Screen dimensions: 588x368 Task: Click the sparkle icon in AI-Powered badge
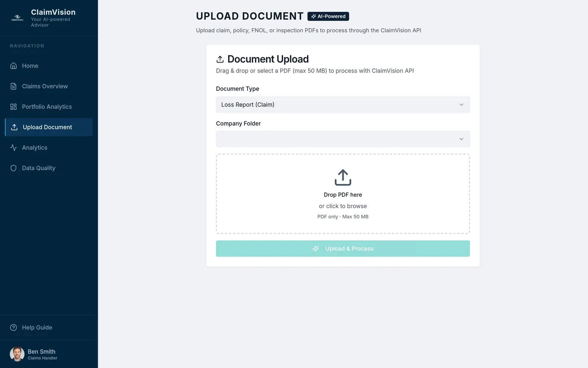[x=313, y=16]
